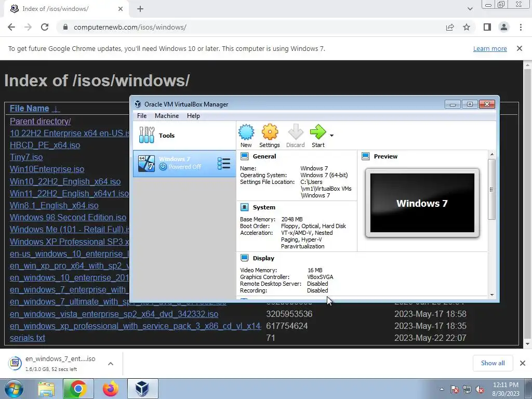This screenshot has width=532, height=399.
Task: Click the network tray icon
Action: pos(467,390)
